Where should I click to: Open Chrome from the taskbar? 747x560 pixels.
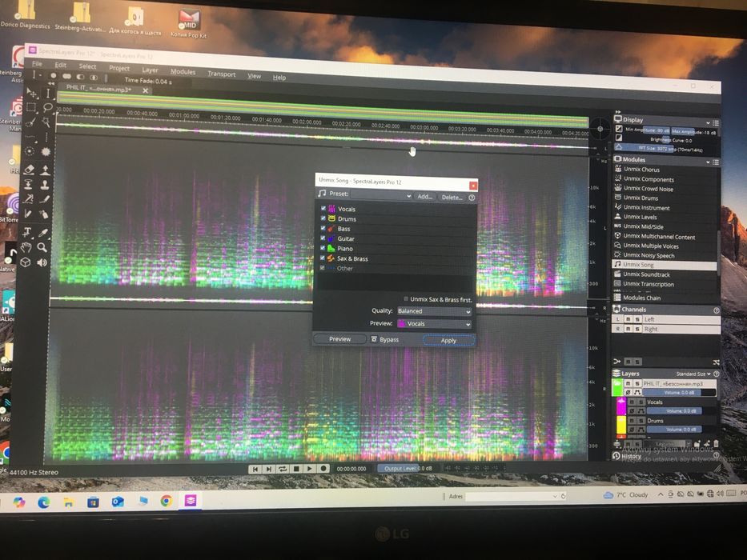pos(166,501)
